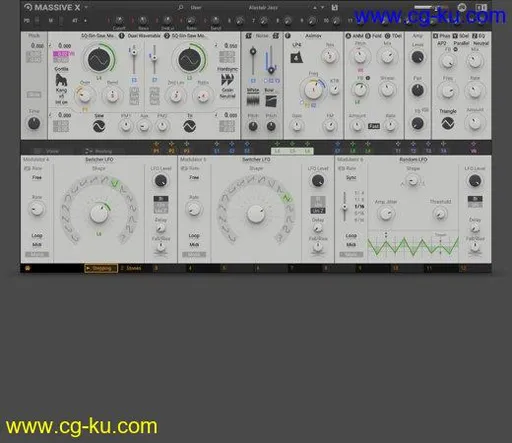Select the T1 tracker slot

398,151
